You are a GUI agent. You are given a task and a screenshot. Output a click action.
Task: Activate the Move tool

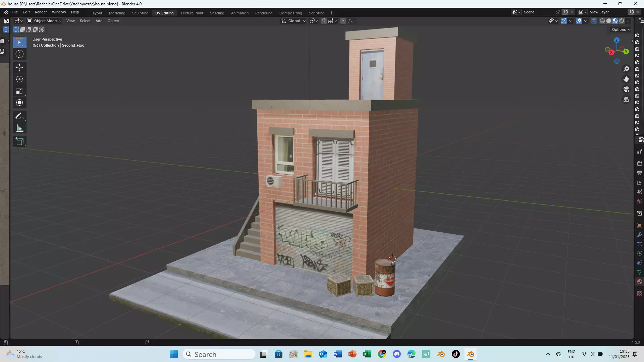point(19,67)
